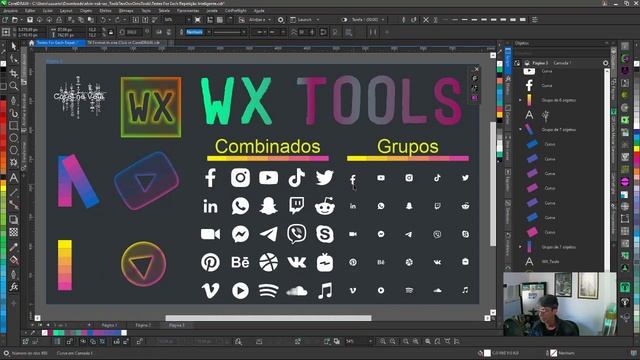The image size is (640, 360).
Task: Click the Print icon
Action: coord(59,20)
